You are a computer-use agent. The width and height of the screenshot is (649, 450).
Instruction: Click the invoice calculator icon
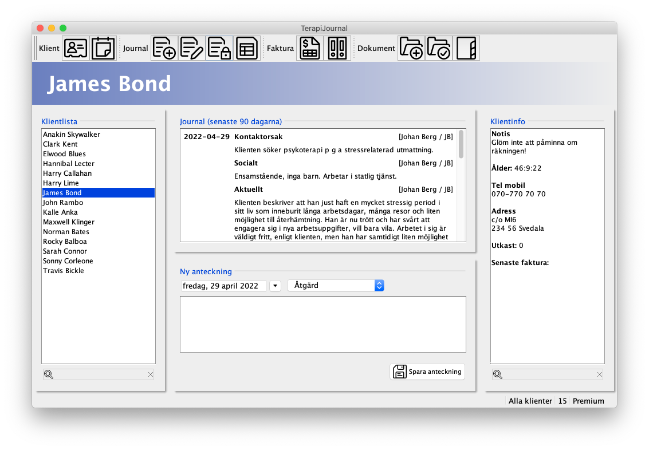[310, 48]
